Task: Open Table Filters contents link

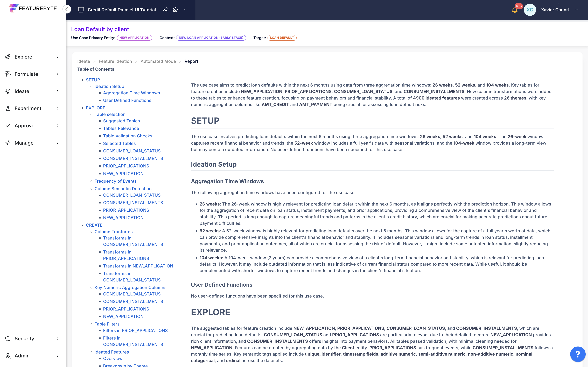Action: [107, 324]
